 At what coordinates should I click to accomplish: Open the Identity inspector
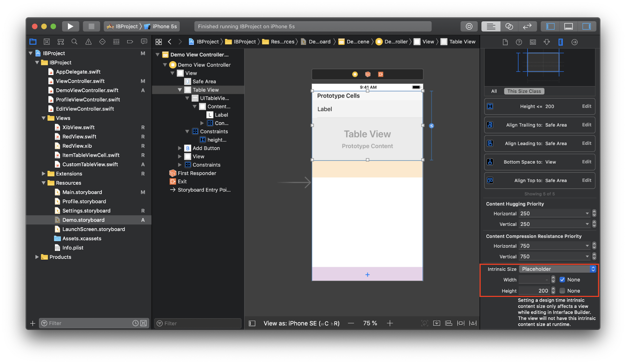533,42
